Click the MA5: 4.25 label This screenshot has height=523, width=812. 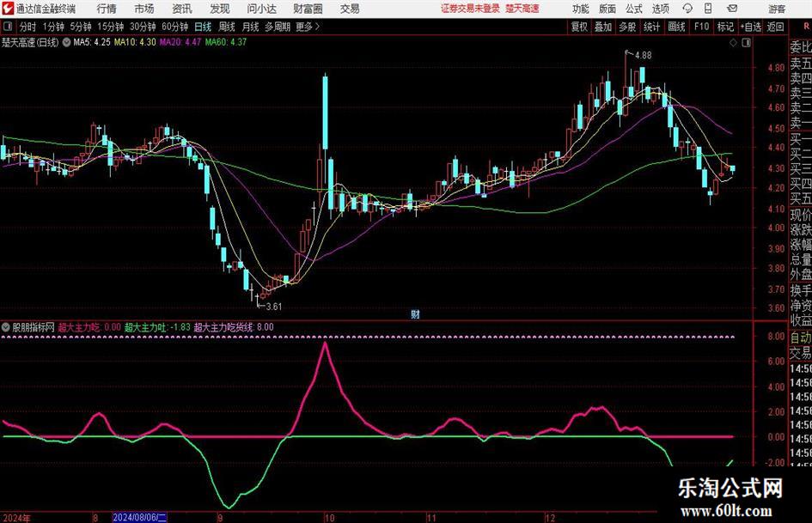pos(92,42)
